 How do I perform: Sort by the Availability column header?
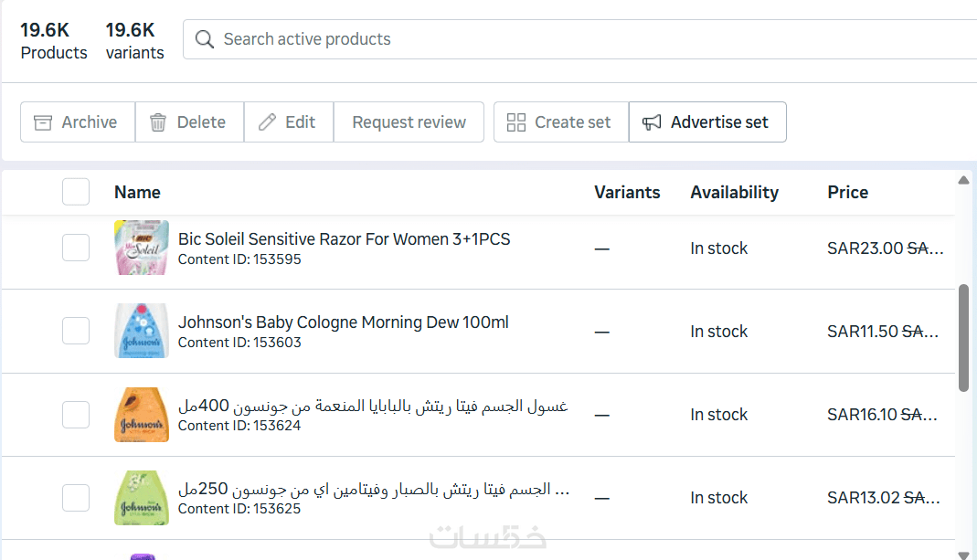pyautogui.click(x=734, y=193)
